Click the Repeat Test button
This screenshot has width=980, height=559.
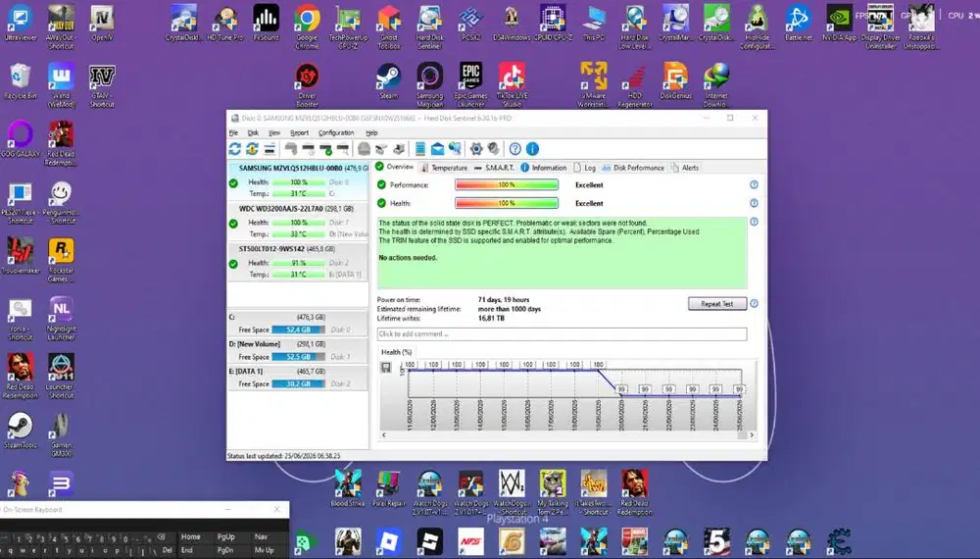717,304
